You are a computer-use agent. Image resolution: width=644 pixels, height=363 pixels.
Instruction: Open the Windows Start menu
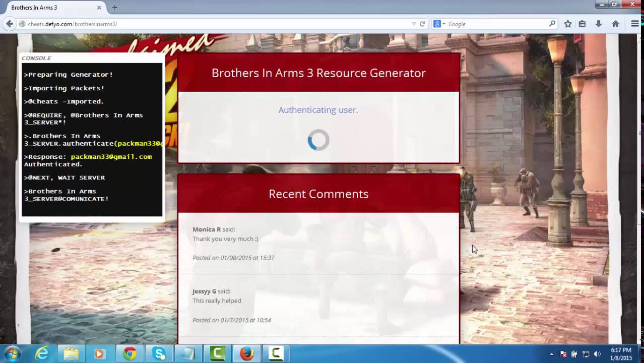pos(12,353)
